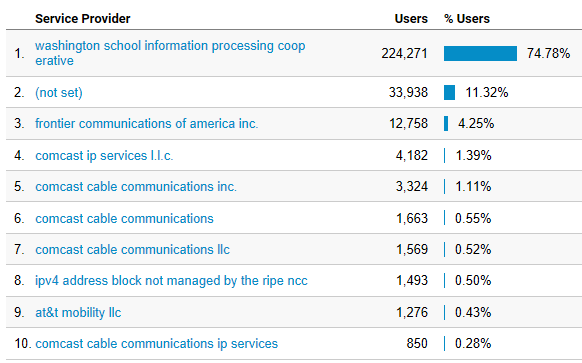
Task: Click the % Users column header
Action: pyautogui.click(x=467, y=19)
